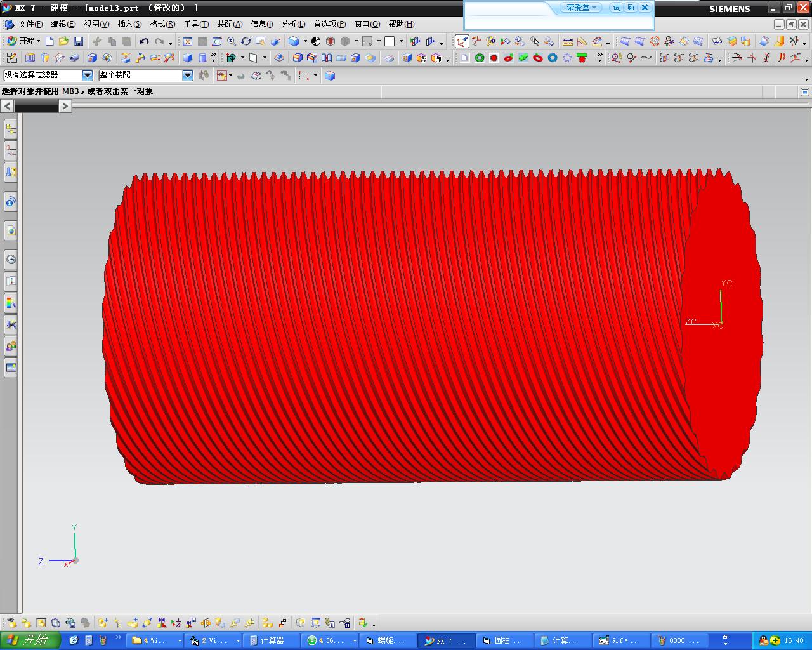Create a Block primitive from the feature toolbar
Viewport: 812px width, 650px height.
pos(188,58)
